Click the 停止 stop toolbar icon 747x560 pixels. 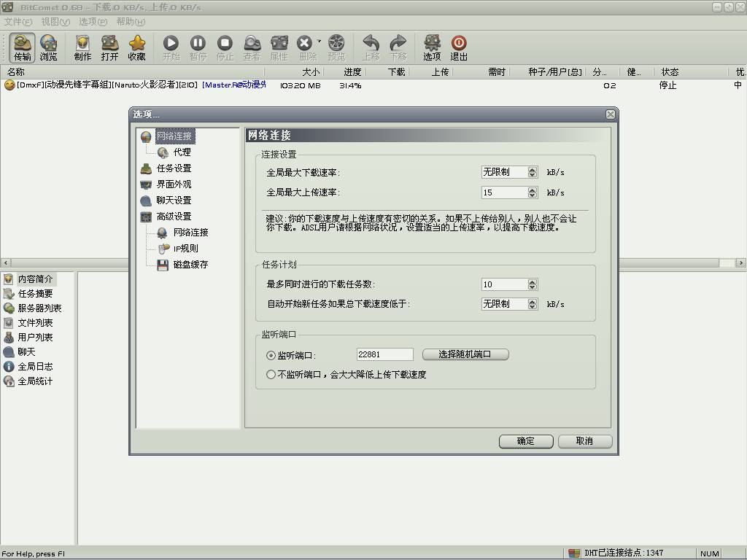[x=225, y=47]
